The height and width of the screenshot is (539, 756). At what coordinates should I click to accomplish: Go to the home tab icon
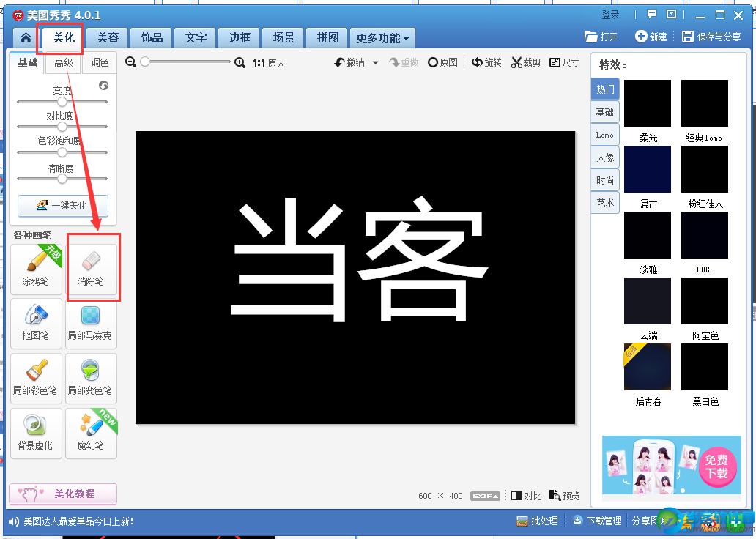26,37
